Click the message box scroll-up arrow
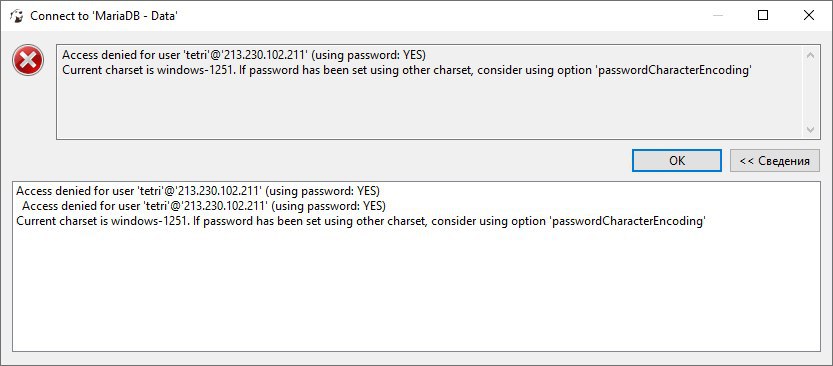The image size is (833, 366). (x=810, y=55)
